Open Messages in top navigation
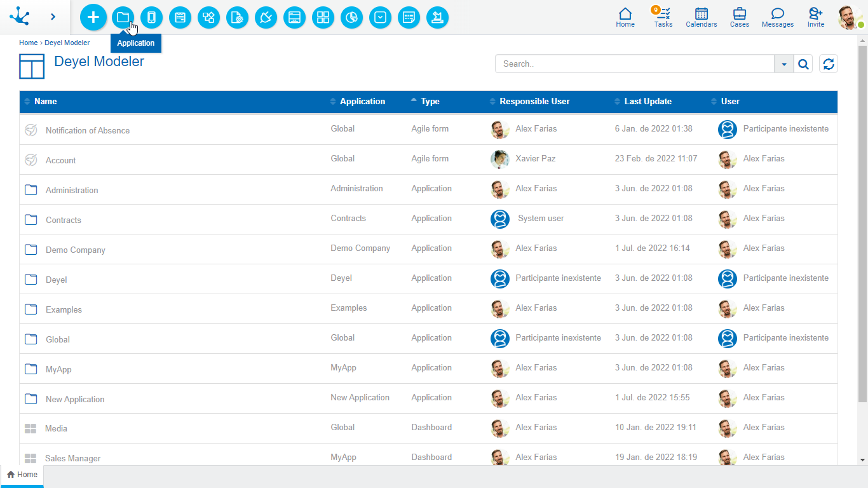The image size is (868, 488). click(778, 17)
